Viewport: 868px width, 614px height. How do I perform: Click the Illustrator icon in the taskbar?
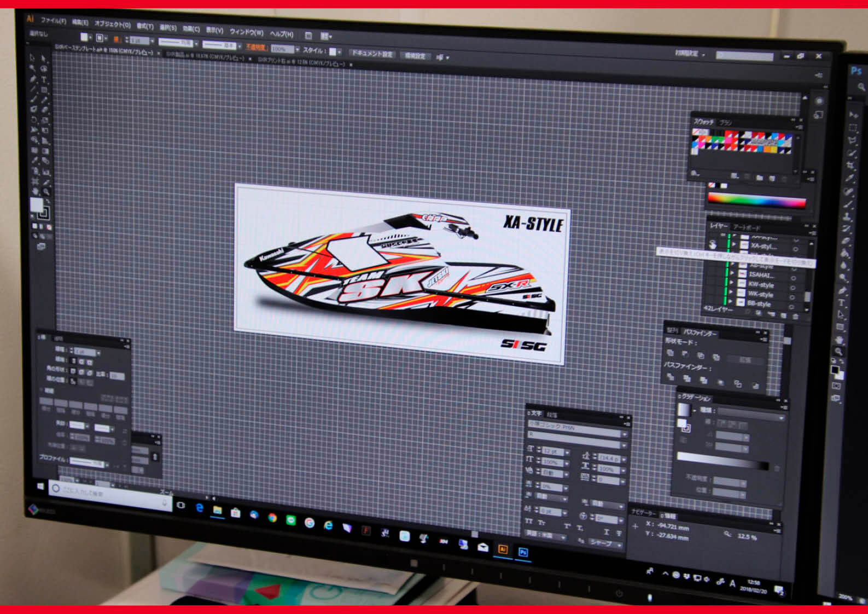503,549
